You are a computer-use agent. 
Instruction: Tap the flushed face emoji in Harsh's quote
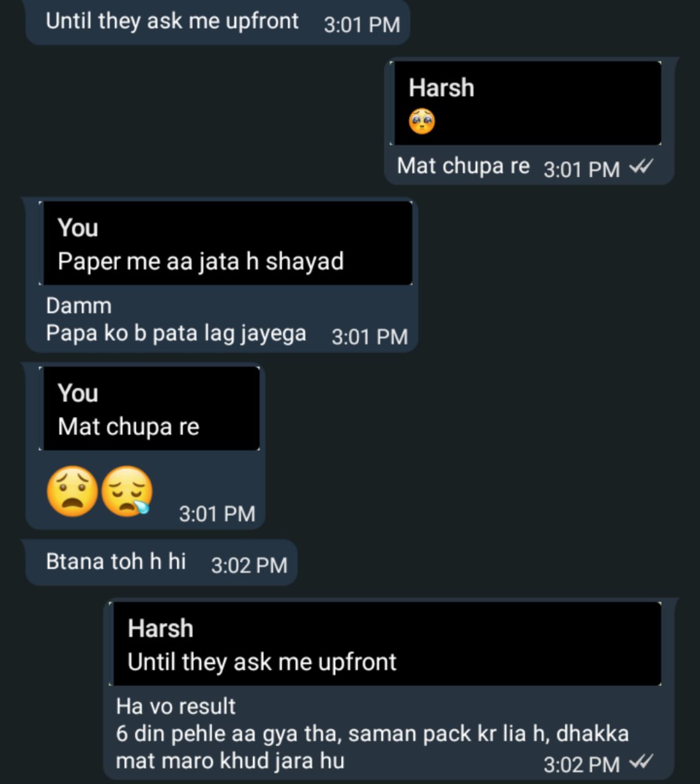(x=422, y=121)
